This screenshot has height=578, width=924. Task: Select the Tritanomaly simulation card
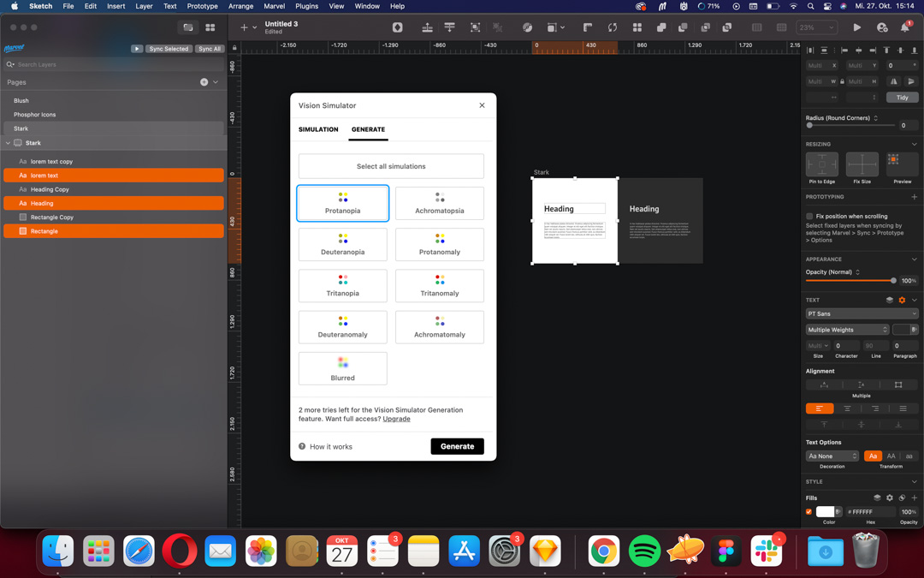point(440,286)
